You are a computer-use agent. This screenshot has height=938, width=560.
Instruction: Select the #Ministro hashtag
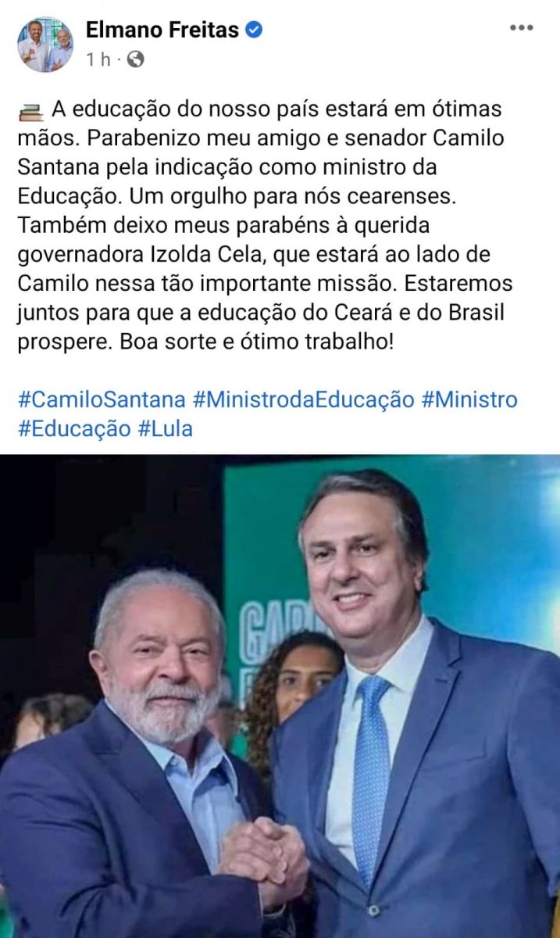[x=469, y=399]
